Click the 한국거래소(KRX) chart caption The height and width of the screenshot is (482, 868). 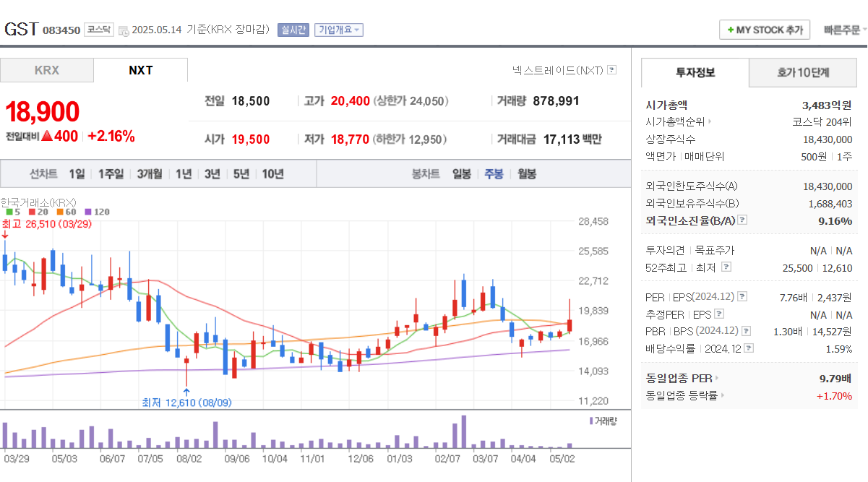click(x=38, y=202)
